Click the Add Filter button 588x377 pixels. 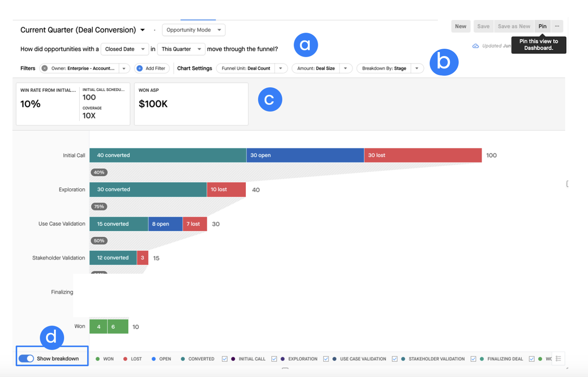tap(152, 68)
